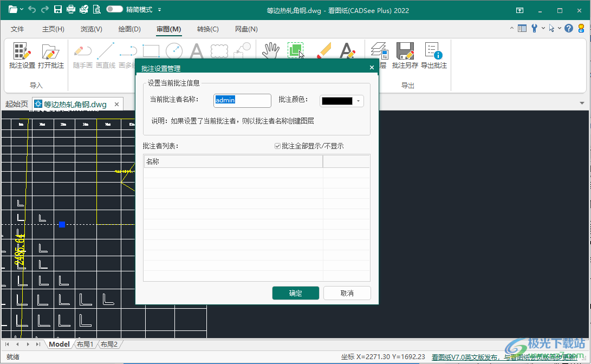Viewport: 591px width, 364px height.
Task: Select the 画直线 draw line tool
Action: coord(106,55)
